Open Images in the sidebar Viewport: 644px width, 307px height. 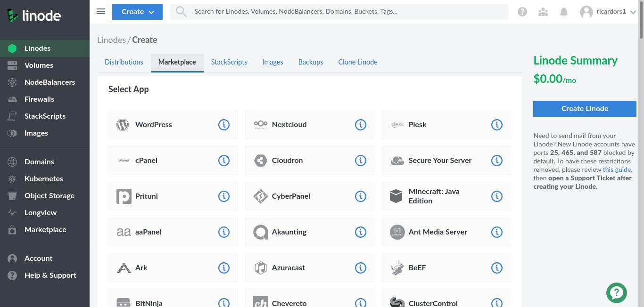45,133
